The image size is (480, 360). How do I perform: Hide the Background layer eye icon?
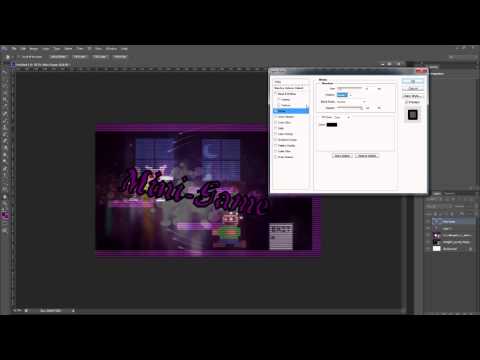[428, 248]
